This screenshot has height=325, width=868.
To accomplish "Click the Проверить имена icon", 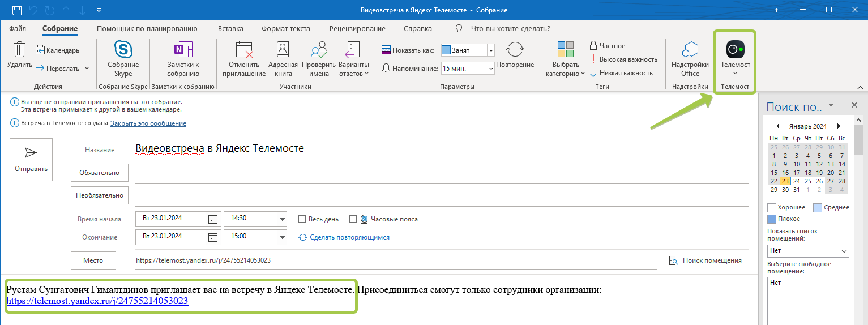I will point(319,50).
